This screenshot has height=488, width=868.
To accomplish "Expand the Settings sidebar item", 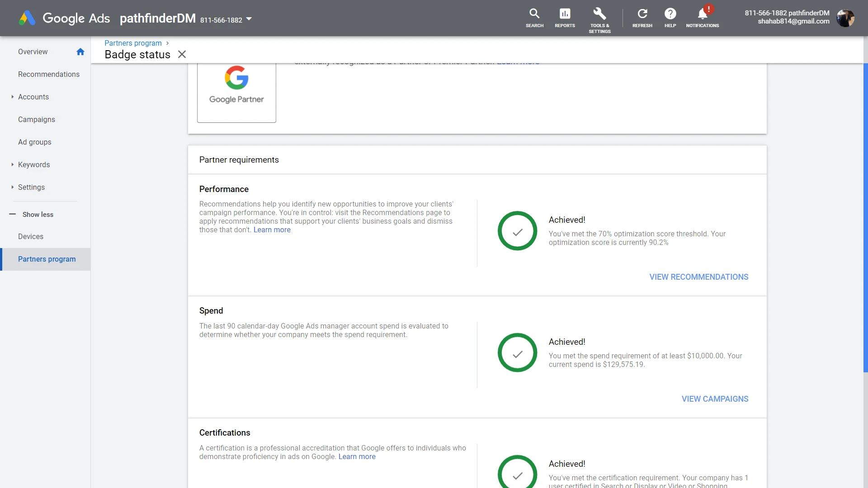I will click(13, 187).
